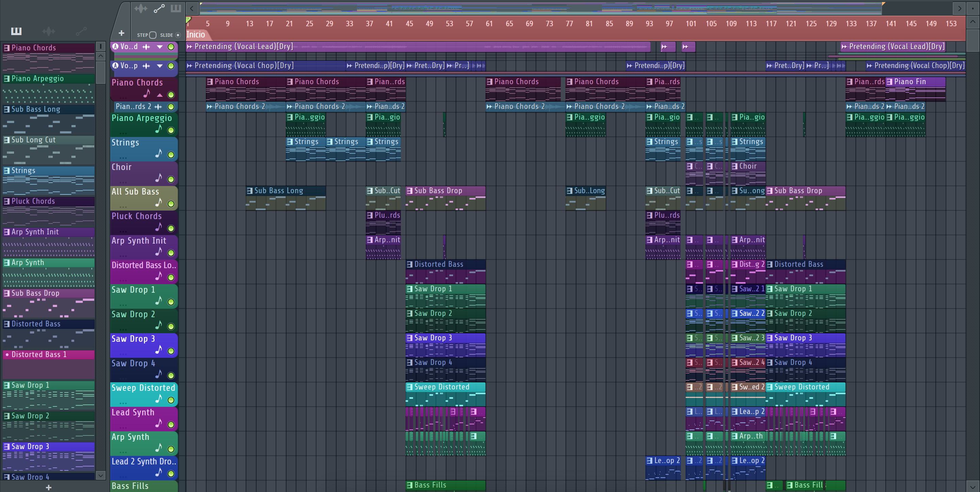980x492 pixels.
Task: Toggle the SLIDE radio button
Action: (x=178, y=35)
